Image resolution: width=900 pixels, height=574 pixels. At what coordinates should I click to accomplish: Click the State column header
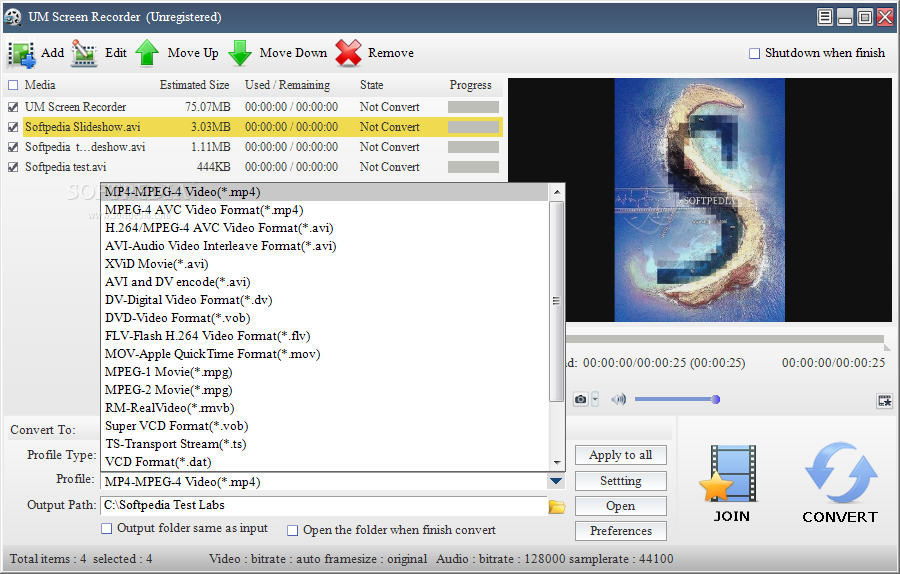(x=371, y=86)
